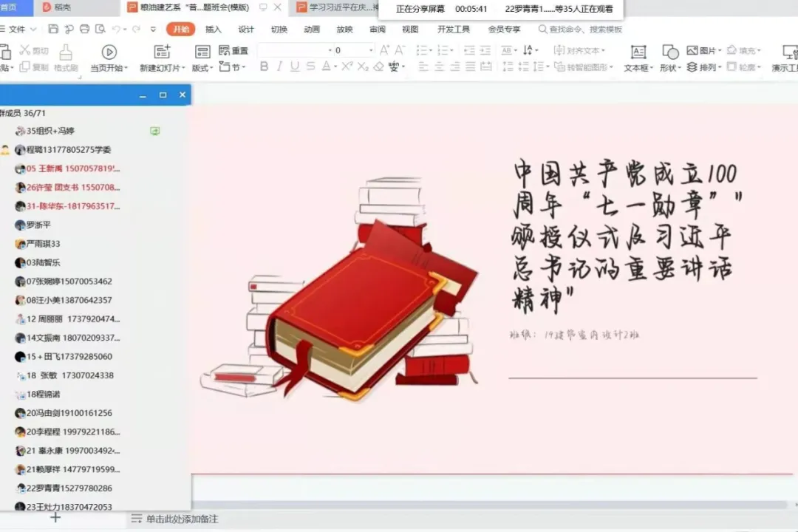Click the Print icon in quick toolbar
The width and height of the screenshot is (798, 532).
click(84, 30)
